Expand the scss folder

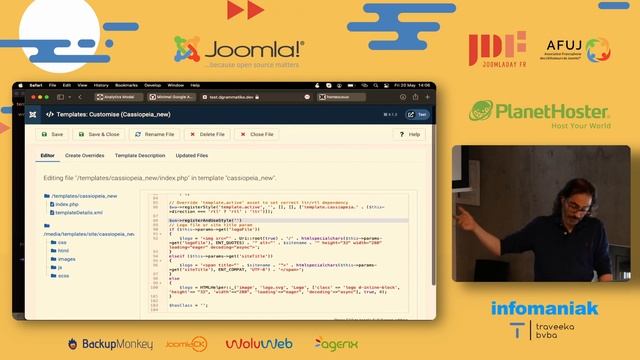point(60,276)
